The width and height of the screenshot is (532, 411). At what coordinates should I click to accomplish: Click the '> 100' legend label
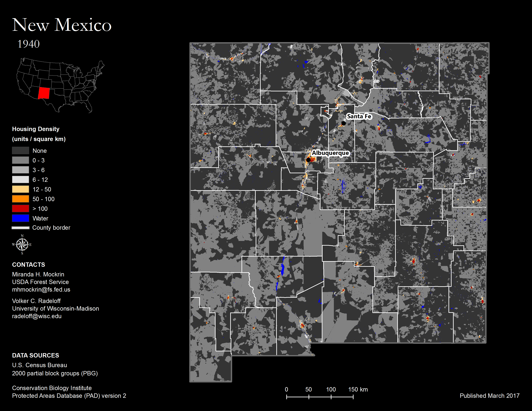(40, 209)
